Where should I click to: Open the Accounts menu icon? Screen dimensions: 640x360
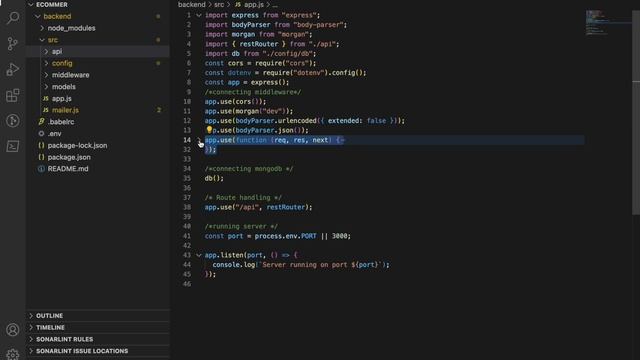point(13,329)
